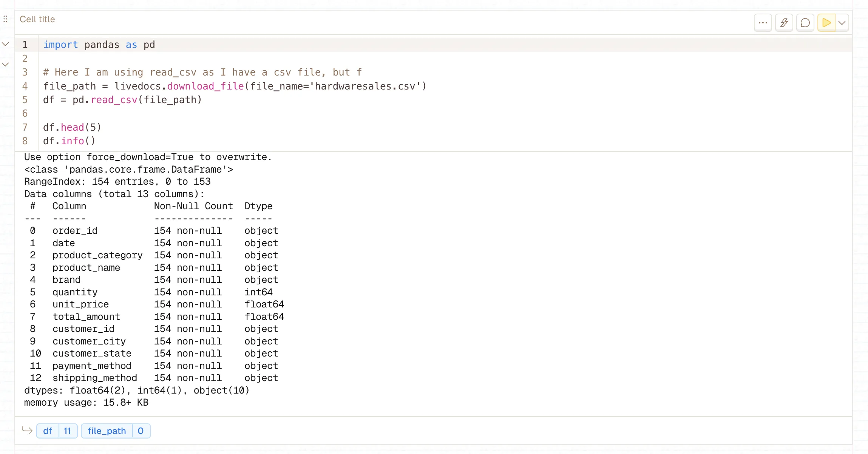Place cursor on df.head(5) in line 7
868x454 pixels.
[x=72, y=127]
